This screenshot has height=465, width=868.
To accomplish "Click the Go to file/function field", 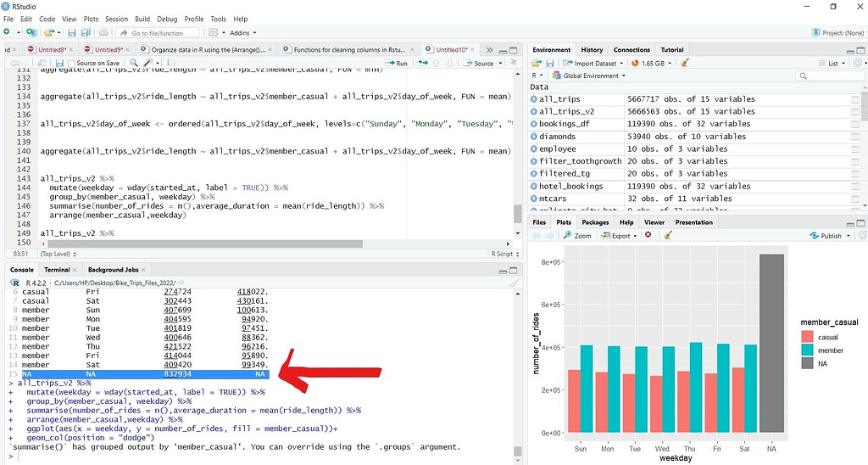I will (x=157, y=33).
